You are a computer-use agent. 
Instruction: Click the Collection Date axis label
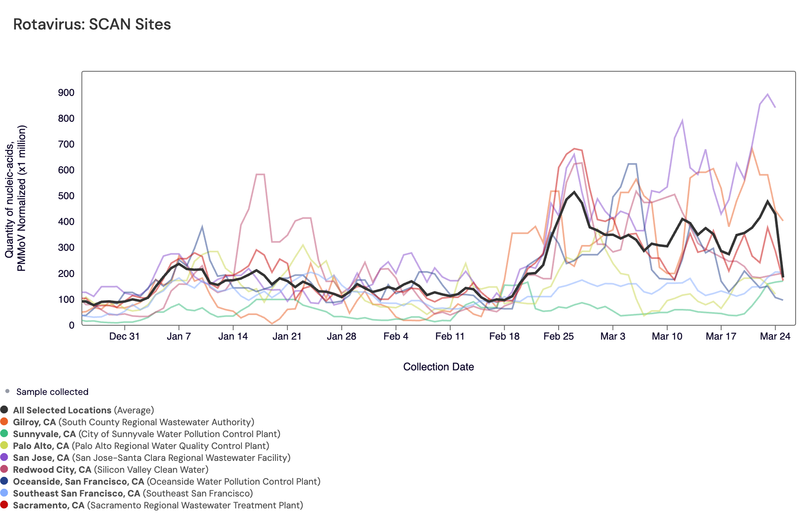point(438,367)
